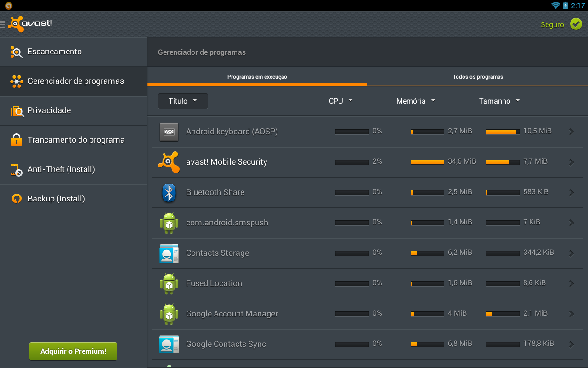Open the sidebar hamburger handle
The image size is (588, 368).
2,24
